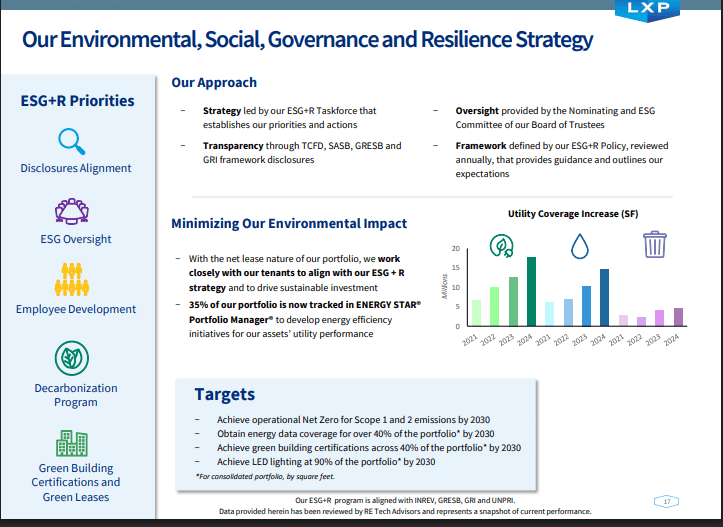Click the green energy leaf icon above chart
Viewport: 723px width, 527px height.
(501, 245)
